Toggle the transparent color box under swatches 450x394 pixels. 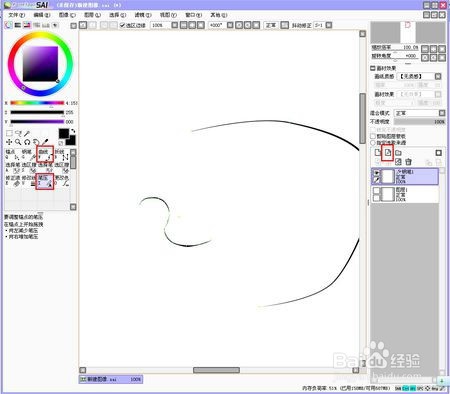click(x=61, y=143)
